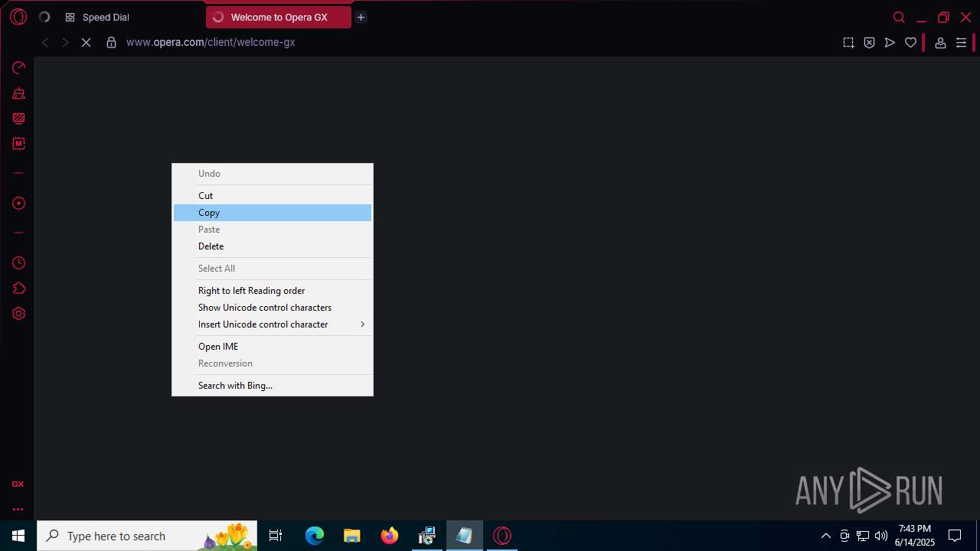Open the volume speaker tray icon
Image resolution: width=980 pixels, height=551 pixels.
(881, 536)
